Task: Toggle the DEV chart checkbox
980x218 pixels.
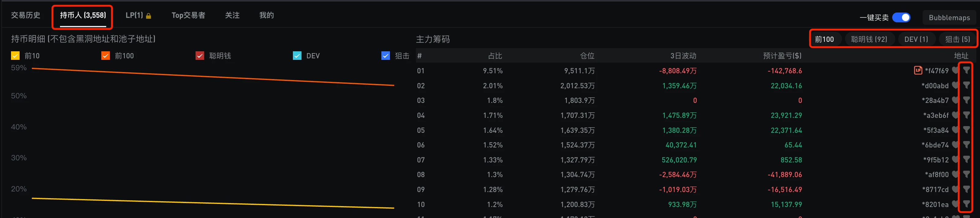Action: (297, 56)
